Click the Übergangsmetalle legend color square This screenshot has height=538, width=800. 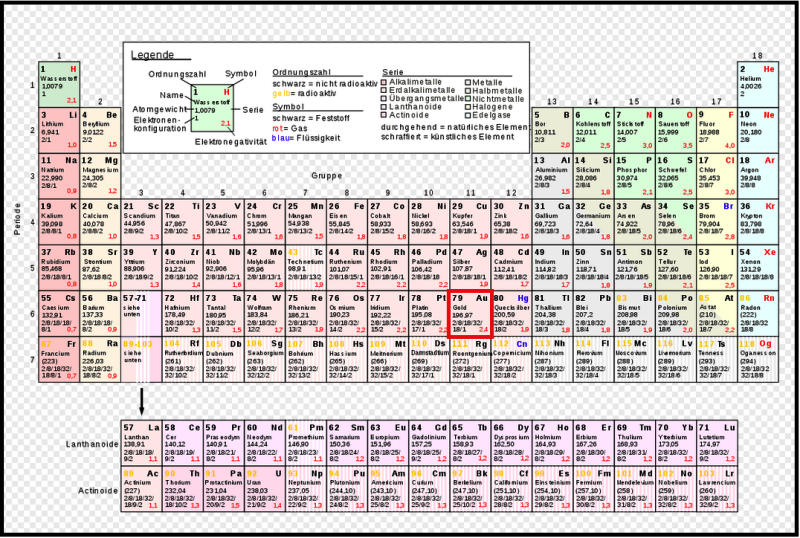[384, 99]
